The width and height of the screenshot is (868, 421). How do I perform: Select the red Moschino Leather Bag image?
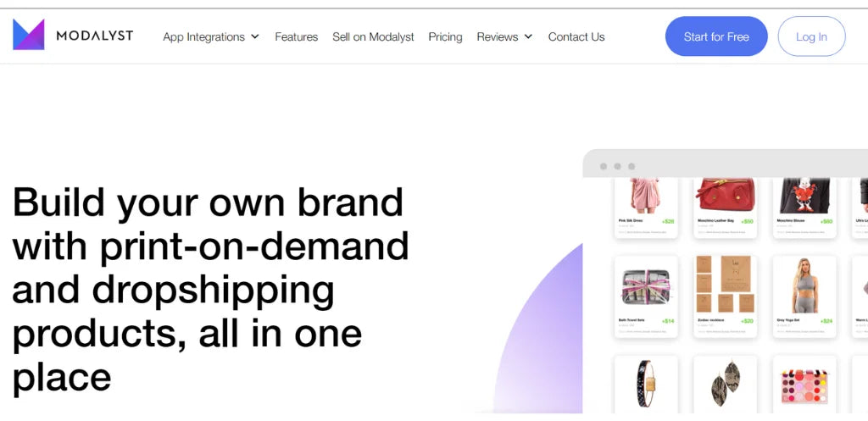(725, 195)
